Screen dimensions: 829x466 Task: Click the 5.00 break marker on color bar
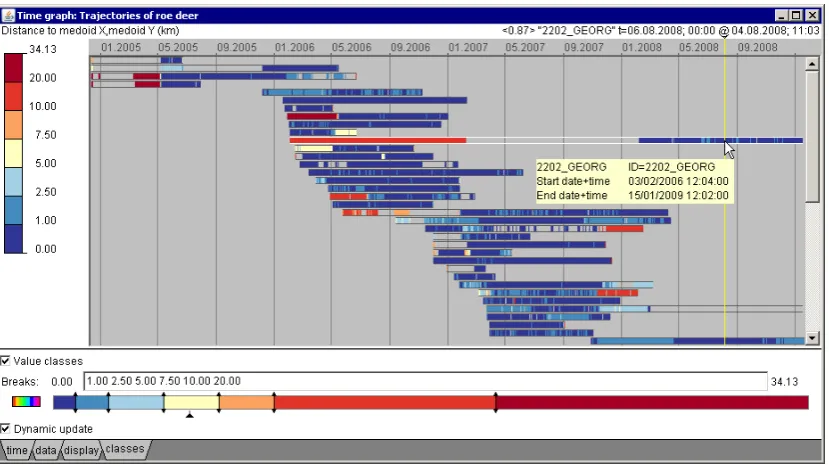163,403
